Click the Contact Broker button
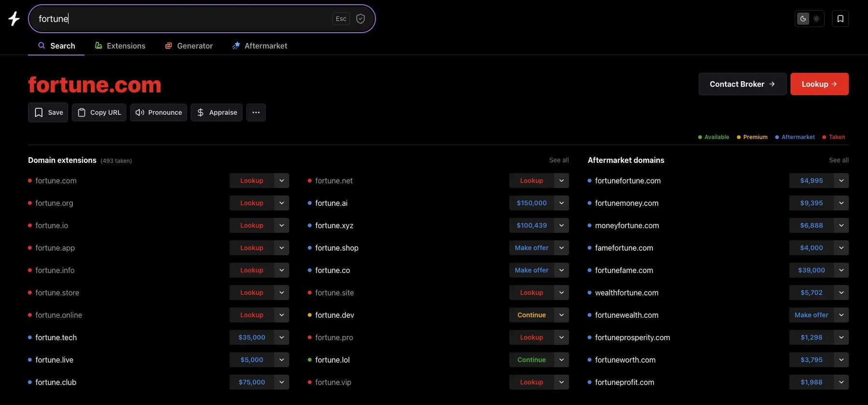868x405 pixels. point(743,84)
